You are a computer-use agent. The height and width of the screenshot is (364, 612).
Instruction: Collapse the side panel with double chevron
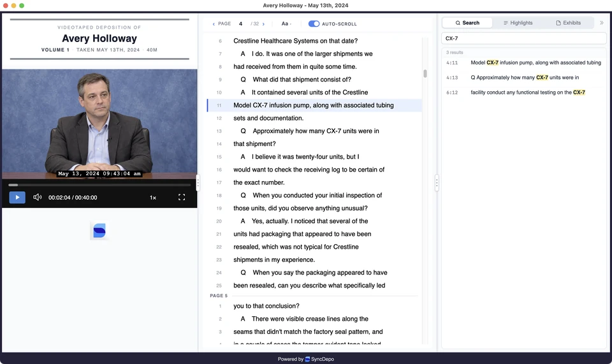[x=601, y=23]
